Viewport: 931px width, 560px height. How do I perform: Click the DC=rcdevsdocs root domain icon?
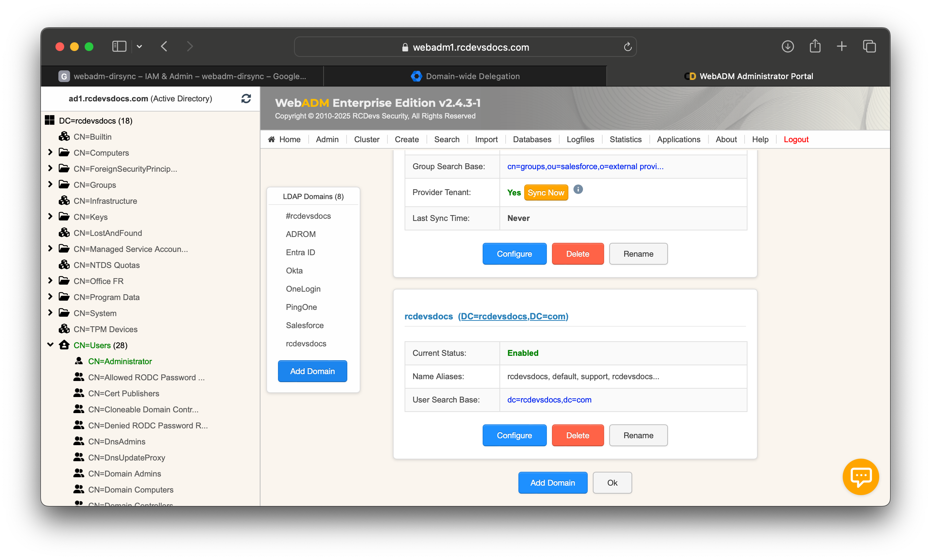[x=50, y=120]
